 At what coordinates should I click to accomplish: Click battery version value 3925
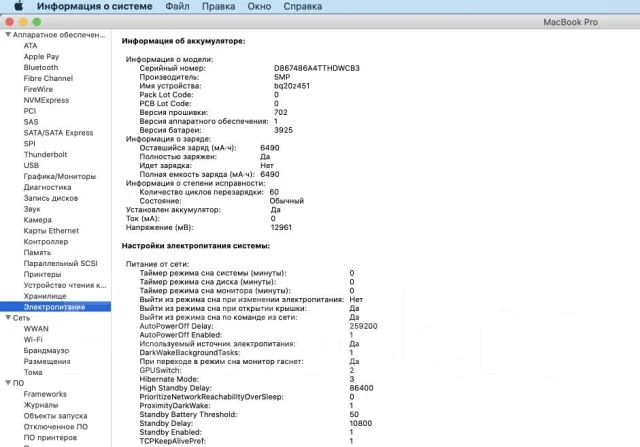click(x=283, y=130)
